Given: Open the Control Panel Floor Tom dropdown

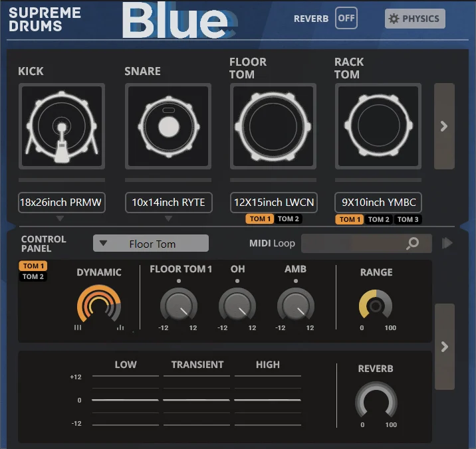Looking at the screenshot, I should [151, 244].
